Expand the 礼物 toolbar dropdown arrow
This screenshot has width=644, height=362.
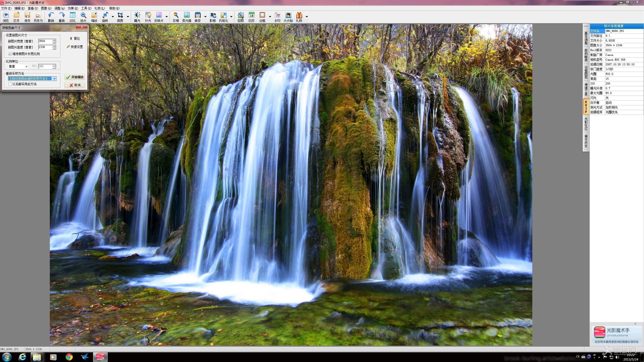307,17
